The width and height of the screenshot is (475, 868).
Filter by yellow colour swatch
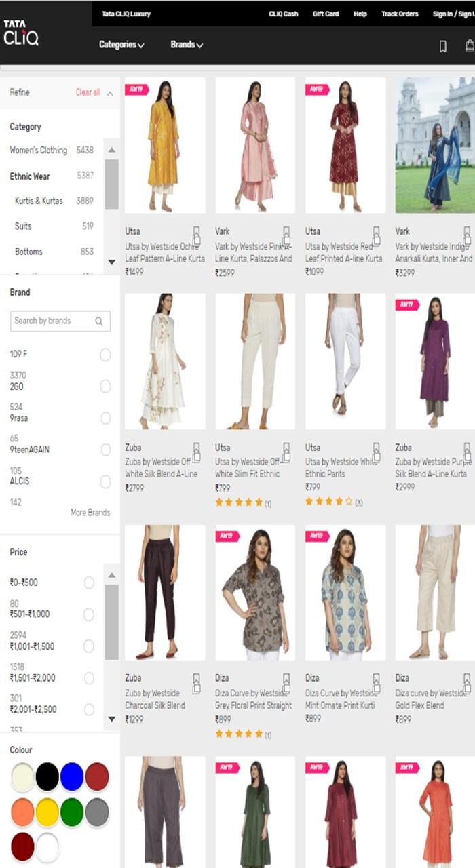(47, 812)
